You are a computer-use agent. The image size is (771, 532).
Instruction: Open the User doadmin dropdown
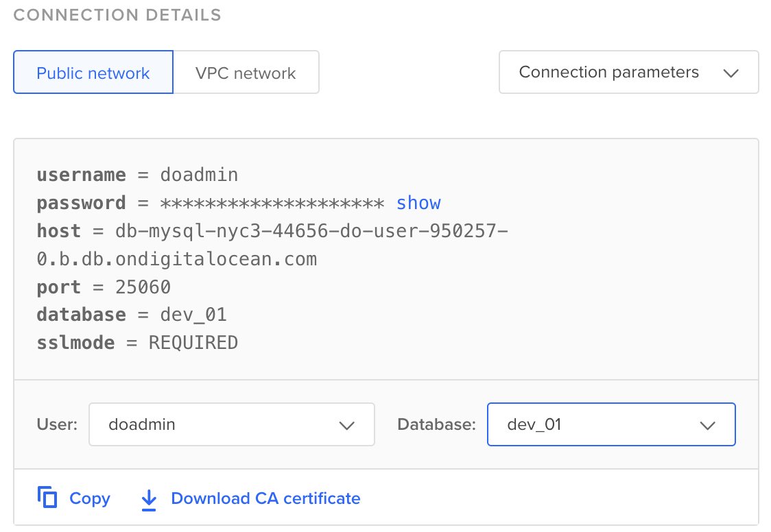coord(232,424)
